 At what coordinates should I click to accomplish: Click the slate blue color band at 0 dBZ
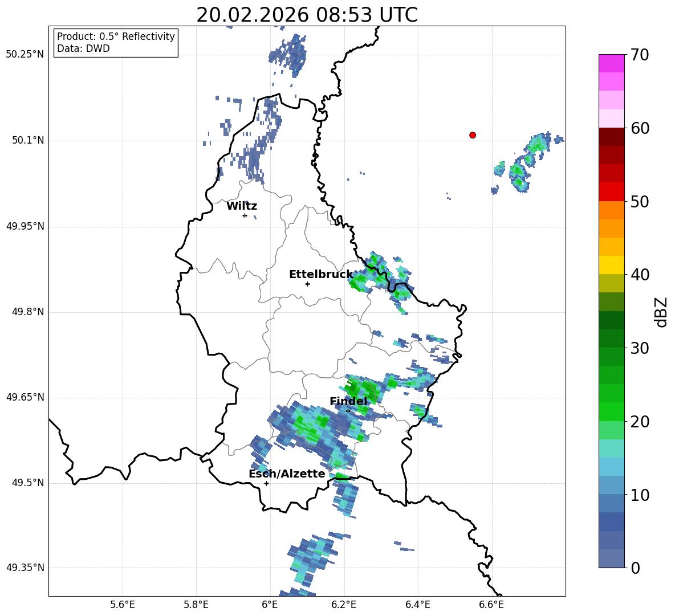(x=611, y=558)
